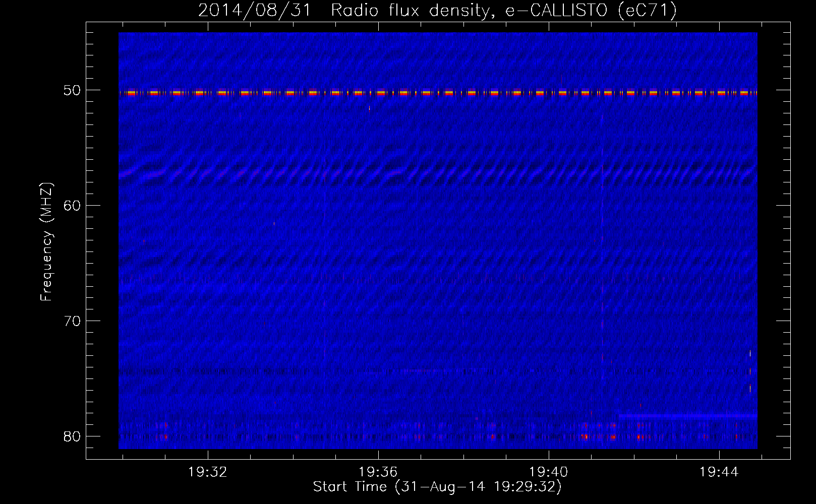This screenshot has width=816, height=504.
Task: Click the vertical spike near 19:41
Action: 602,237
